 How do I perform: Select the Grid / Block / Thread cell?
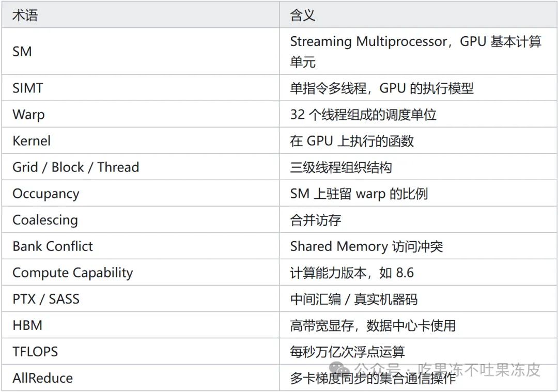141,167
